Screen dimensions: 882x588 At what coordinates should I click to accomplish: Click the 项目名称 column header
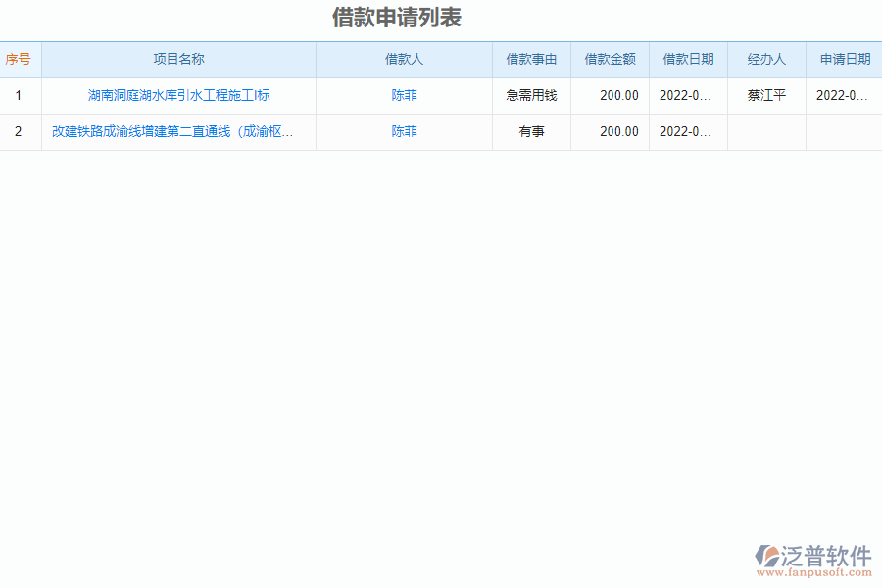pyautogui.click(x=176, y=59)
